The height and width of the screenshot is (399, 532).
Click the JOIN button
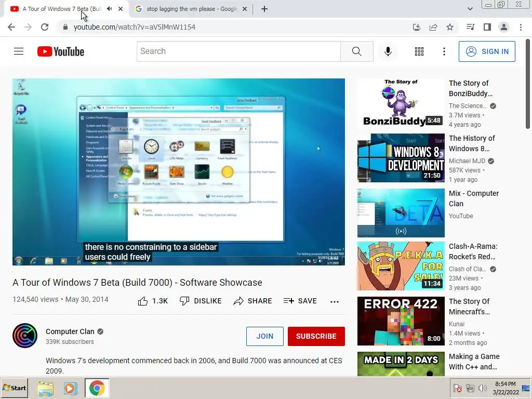(264, 336)
